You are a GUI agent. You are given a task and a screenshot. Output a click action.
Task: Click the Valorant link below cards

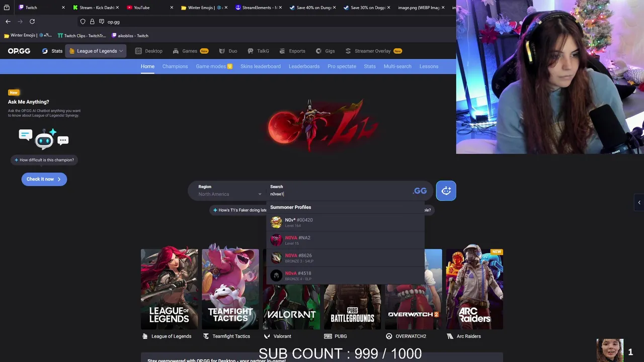tap(278, 336)
